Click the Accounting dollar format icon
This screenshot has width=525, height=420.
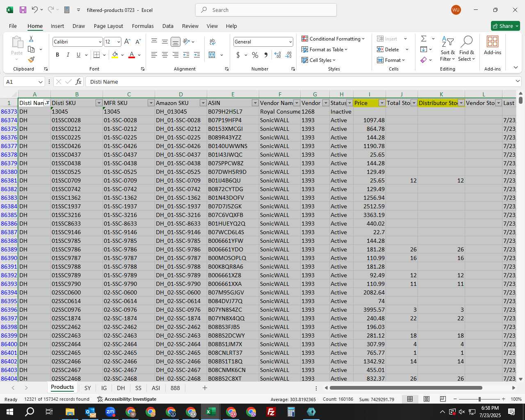[x=238, y=55]
